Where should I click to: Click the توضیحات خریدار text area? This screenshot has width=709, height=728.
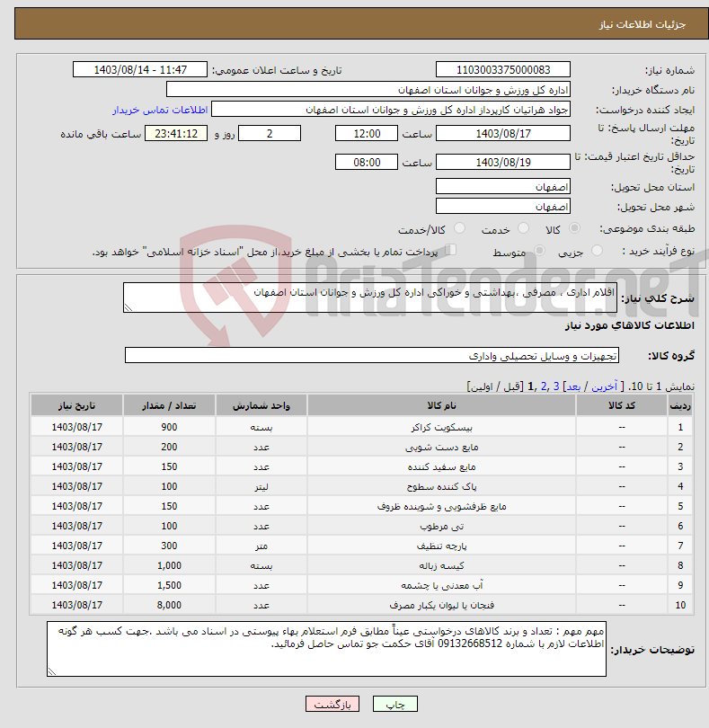(326, 649)
